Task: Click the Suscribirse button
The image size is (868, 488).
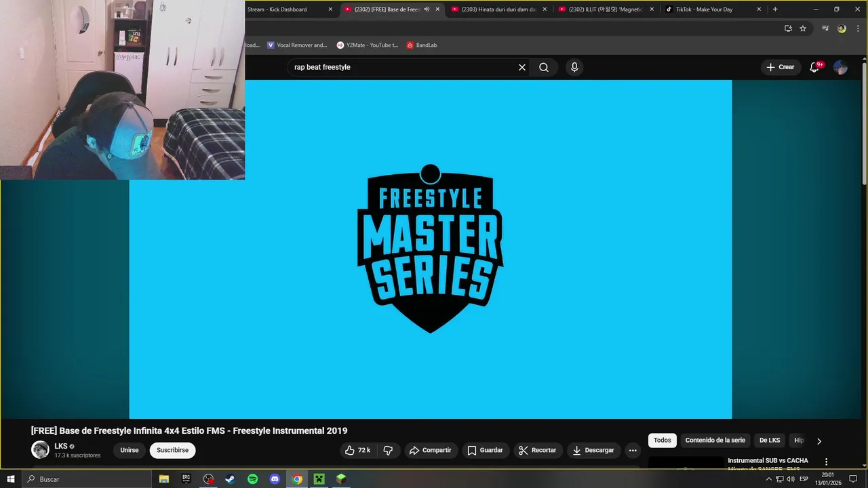Action: tap(172, 450)
